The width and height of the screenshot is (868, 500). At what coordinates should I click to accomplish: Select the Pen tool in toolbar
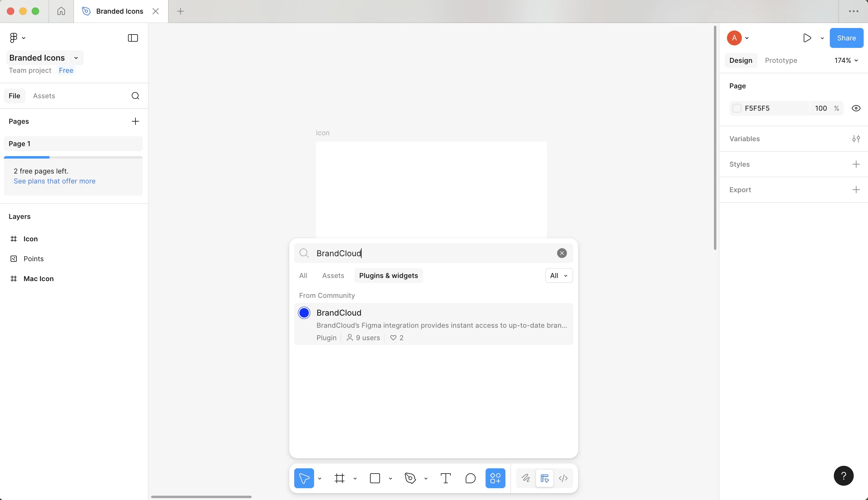410,478
